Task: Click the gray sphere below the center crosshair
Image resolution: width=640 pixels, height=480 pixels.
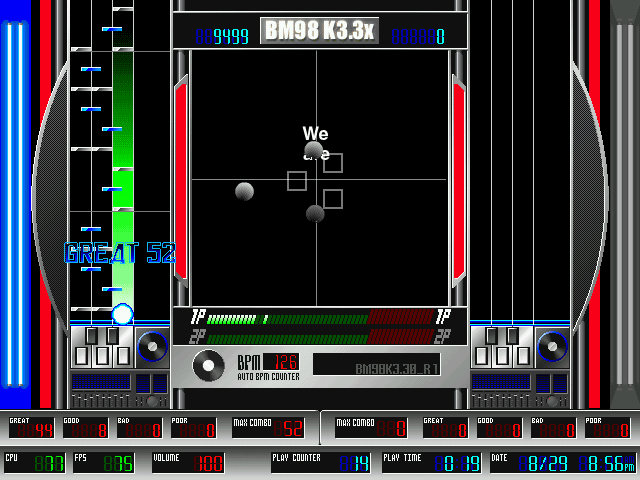Action: tap(315, 214)
